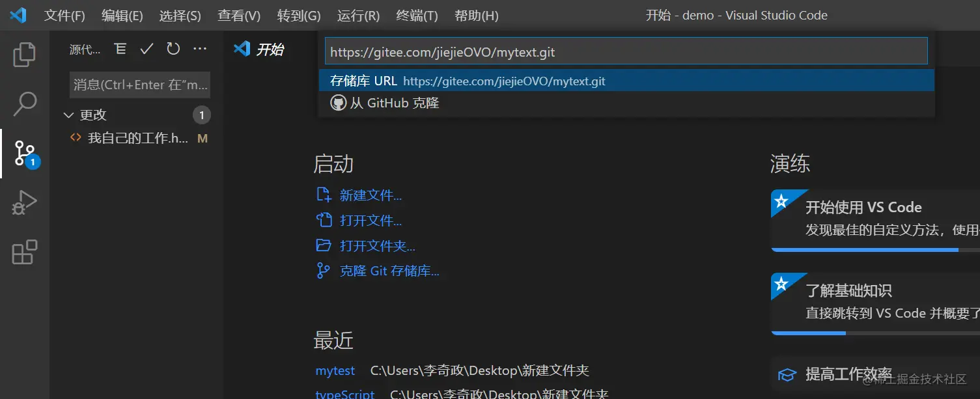Open the Extensions view
Viewport: 980px width, 399px height.
tap(24, 253)
